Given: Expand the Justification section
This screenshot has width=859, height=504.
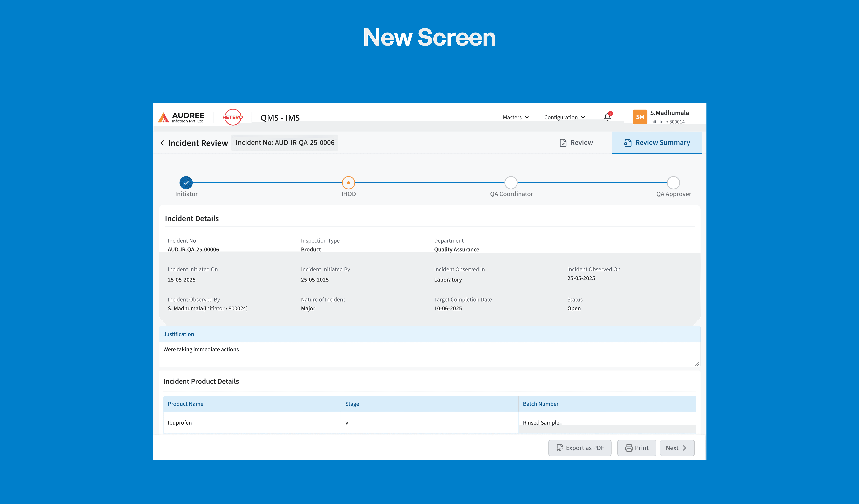Looking at the screenshot, I should [179, 334].
